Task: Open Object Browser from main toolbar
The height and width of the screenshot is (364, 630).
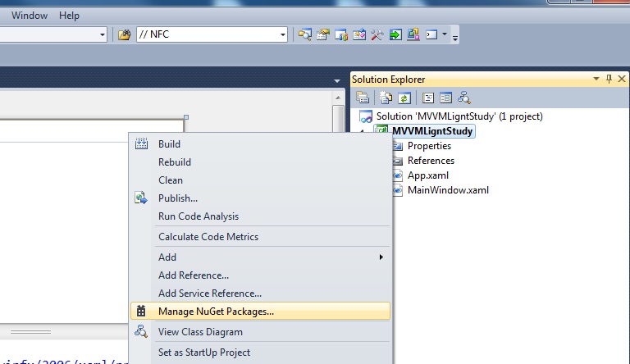Action: click(341, 34)
